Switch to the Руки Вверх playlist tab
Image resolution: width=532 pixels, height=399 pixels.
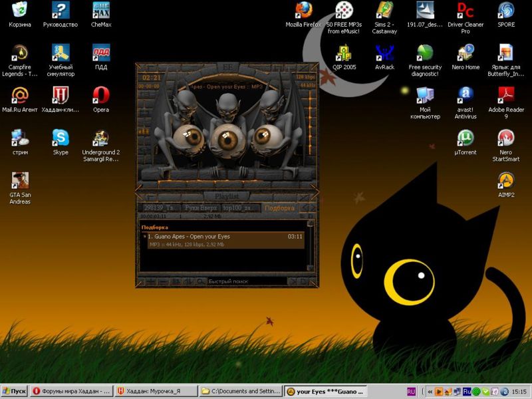tap(201, 208)
